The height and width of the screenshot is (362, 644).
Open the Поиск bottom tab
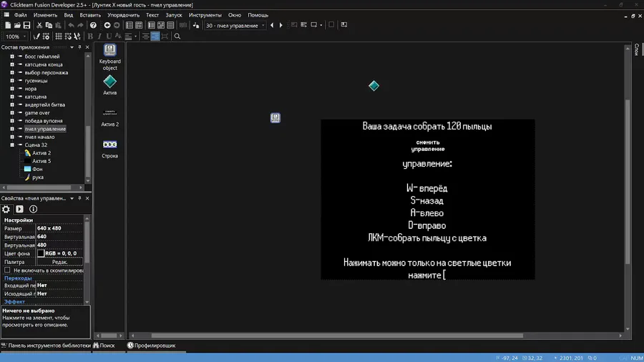[104, 346]
